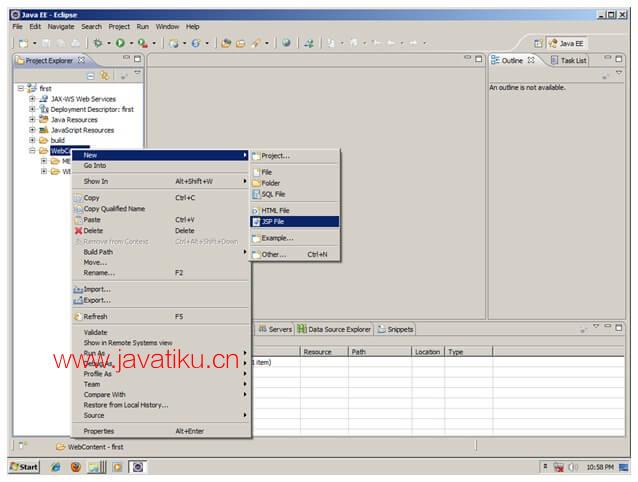Open the Servers tab
This screenshot has height=482, width=638.
pyautogui.click(x=275, y=329)
